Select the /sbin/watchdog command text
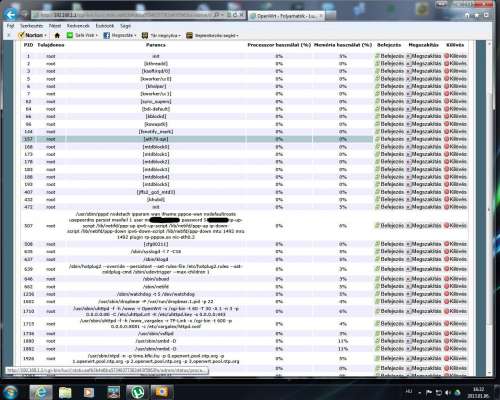Image resolution: width=500 pixels, height=400 pixels. (x=156, y=294)
